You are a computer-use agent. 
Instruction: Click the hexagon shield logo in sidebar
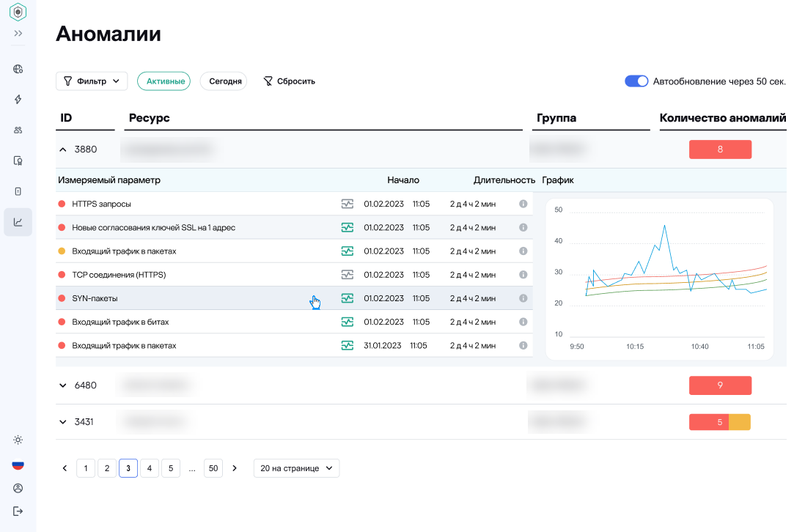tap(18, 12)
